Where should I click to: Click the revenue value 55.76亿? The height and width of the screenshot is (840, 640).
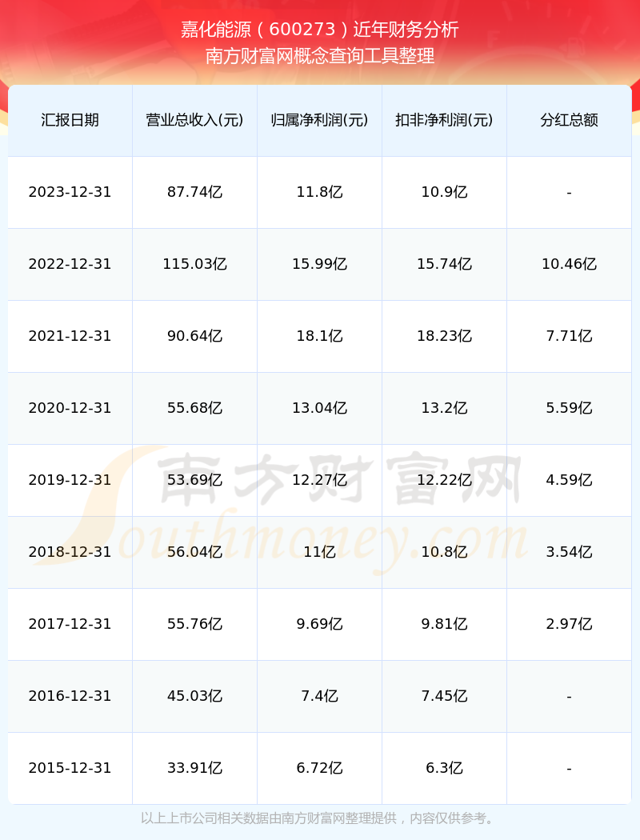pyautogui.click(x=195, y=624)
